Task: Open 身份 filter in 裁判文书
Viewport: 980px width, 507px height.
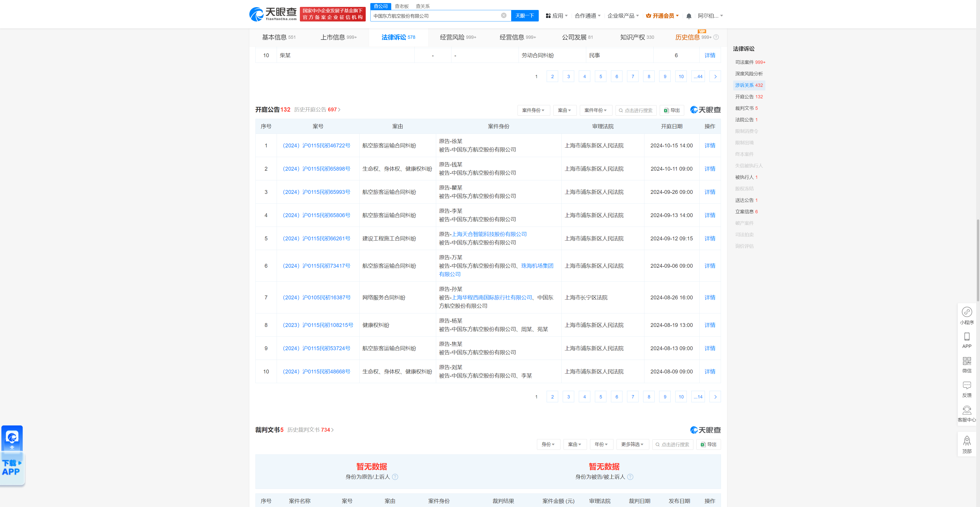Action: pos(548,445)
